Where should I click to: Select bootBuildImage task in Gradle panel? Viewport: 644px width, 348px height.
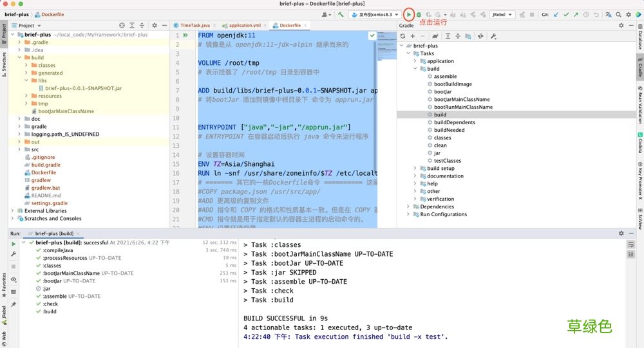[453, 84]
